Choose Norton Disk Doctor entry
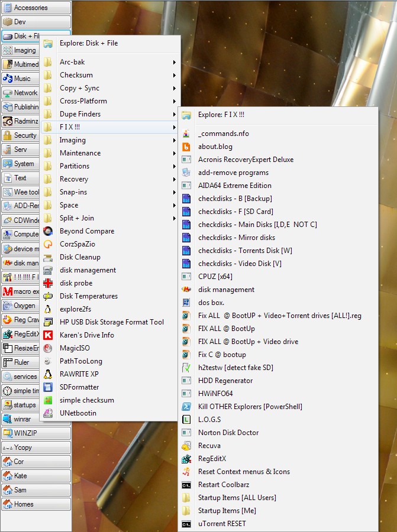The image size is (397, 532). 228,433
